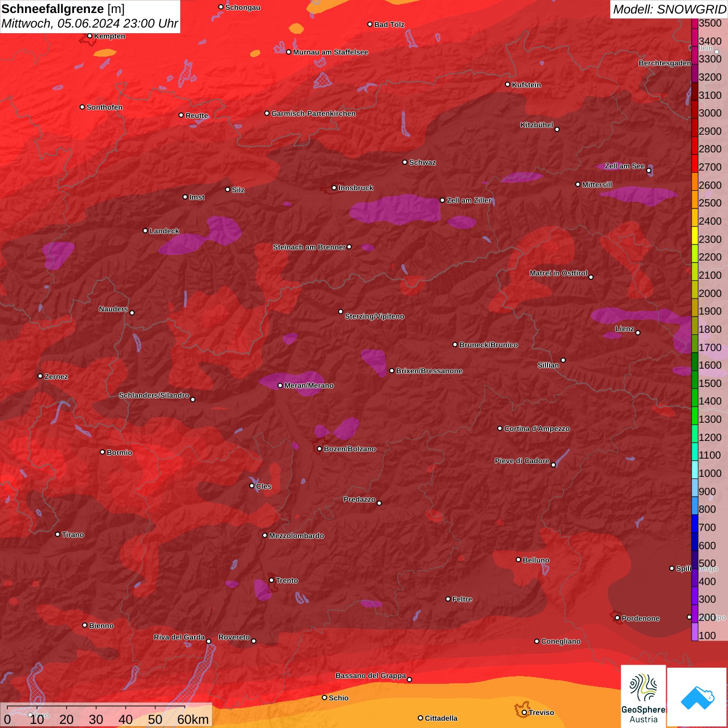The height and width of the screenshot is (728, 728).
Task: Select the Bad Tölz marker dot
Action: coord(370,24)
